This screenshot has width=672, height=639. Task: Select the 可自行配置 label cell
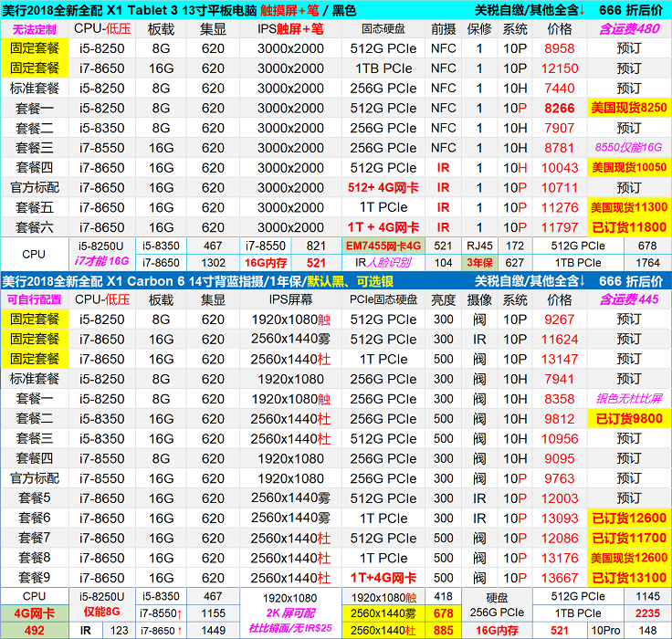pos(34,299)
